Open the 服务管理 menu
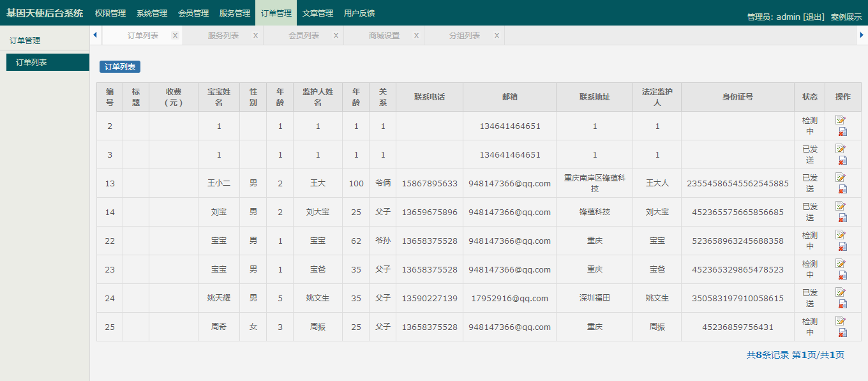The image size is (868, 381). (235, 13)
